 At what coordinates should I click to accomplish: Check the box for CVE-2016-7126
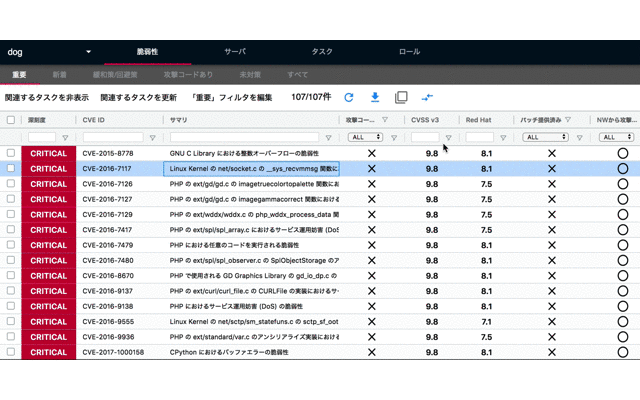click(11, 184)
